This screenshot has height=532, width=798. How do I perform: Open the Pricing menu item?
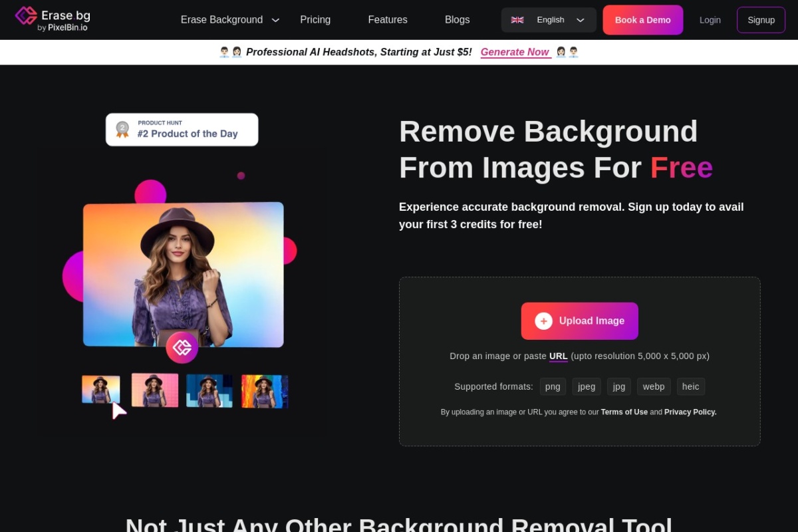coord(315,20)
